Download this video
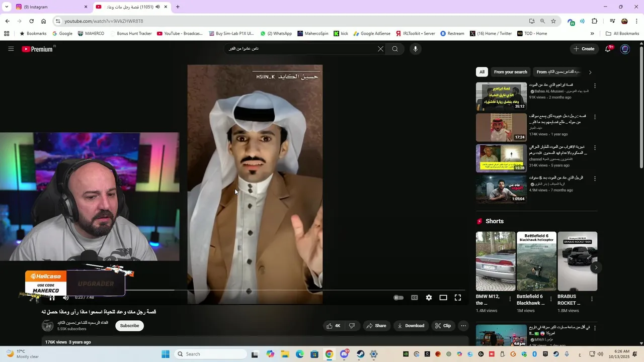 [411, 326]
